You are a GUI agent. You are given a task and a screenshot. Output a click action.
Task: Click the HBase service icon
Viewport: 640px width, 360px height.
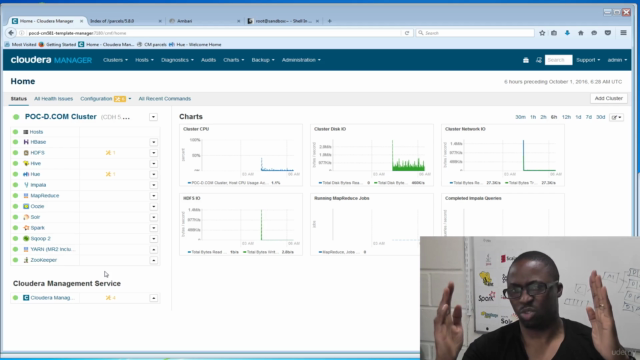26,142
